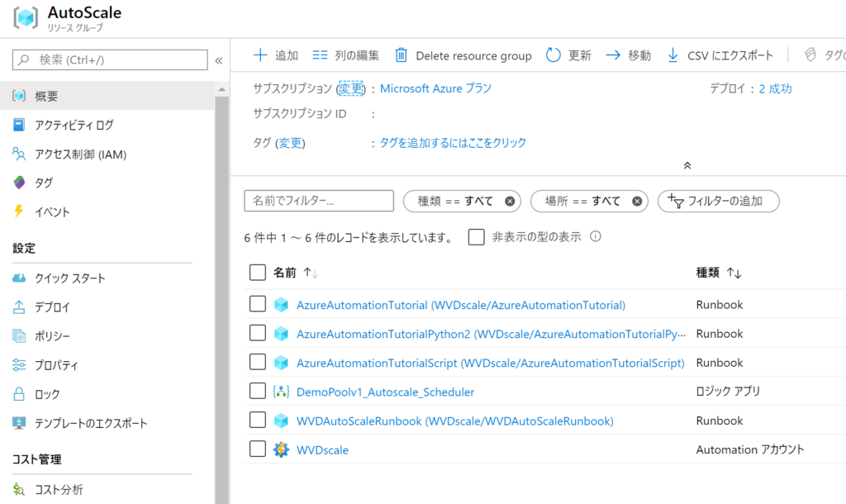Toggle 非表示の型の表示 checkbox
846x504 pixels.
pos(477,237)
